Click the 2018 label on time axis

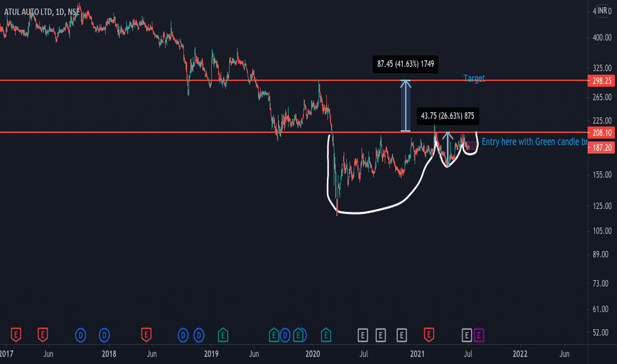coord(109,354)
